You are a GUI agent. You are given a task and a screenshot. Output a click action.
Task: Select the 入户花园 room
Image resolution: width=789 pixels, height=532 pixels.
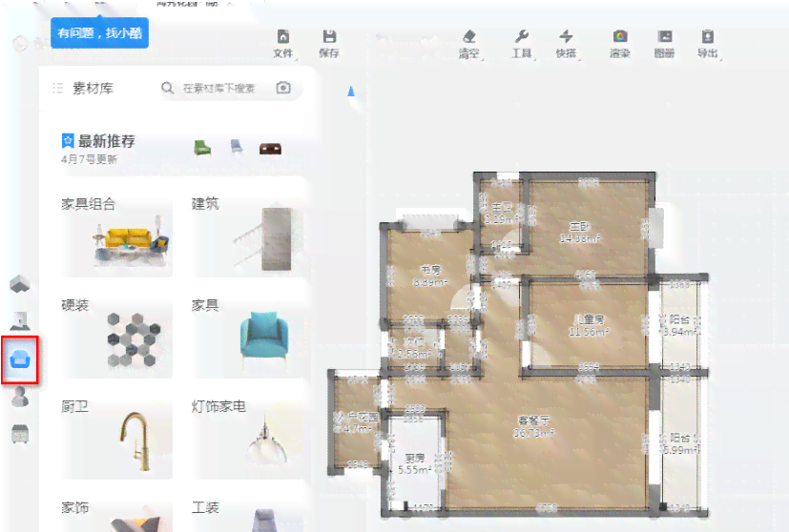click(x=355, y=422)
